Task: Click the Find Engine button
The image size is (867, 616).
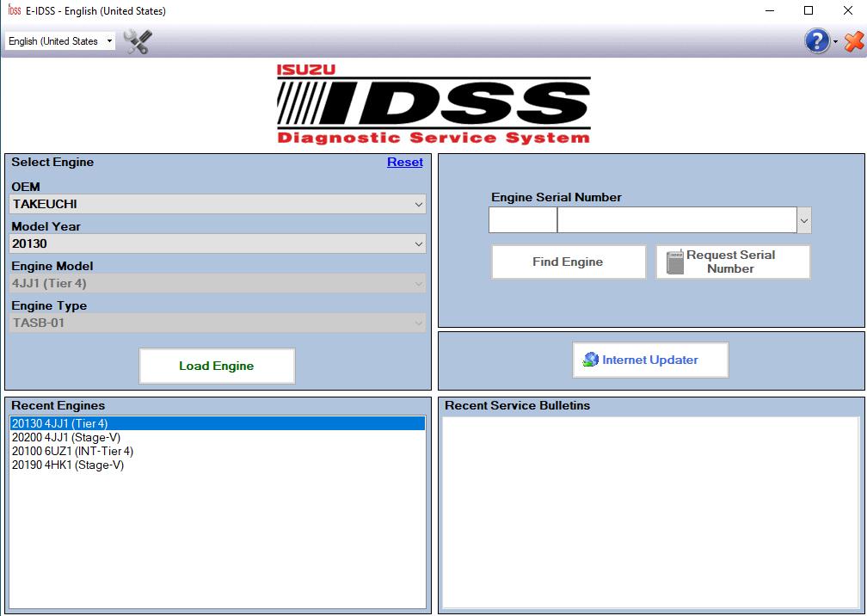Action: pyautogui.click(x=568, y=262)
